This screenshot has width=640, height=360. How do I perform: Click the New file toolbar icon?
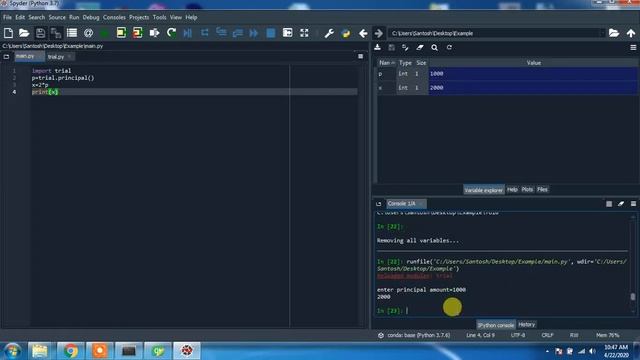[8, 33]
